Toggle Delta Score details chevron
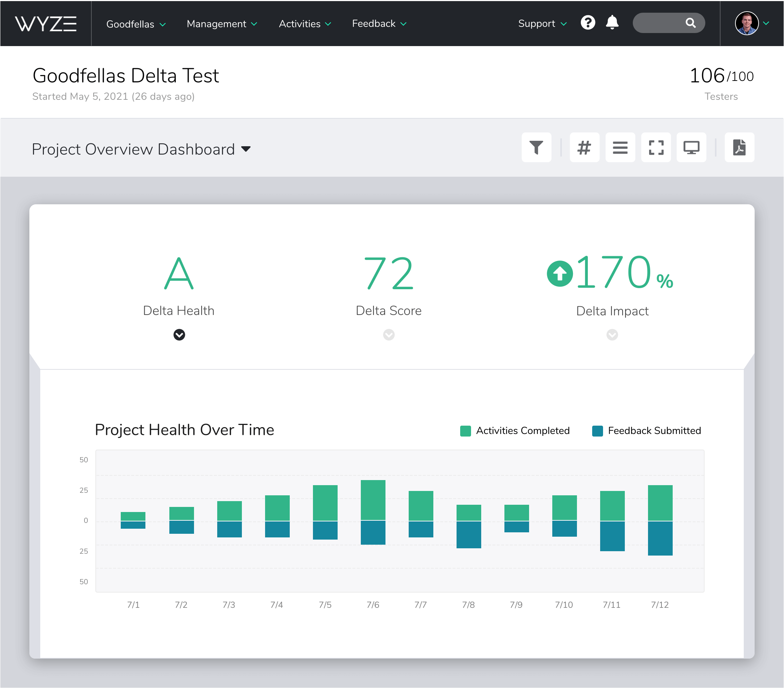The image size is (784, 688). coord(388,335)
